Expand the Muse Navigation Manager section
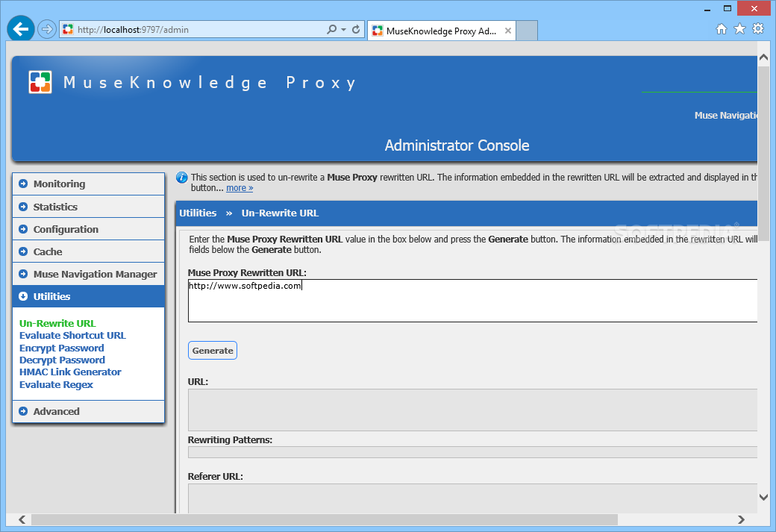The width and height of the screenshot is (776, 532). tap(89, 274)
